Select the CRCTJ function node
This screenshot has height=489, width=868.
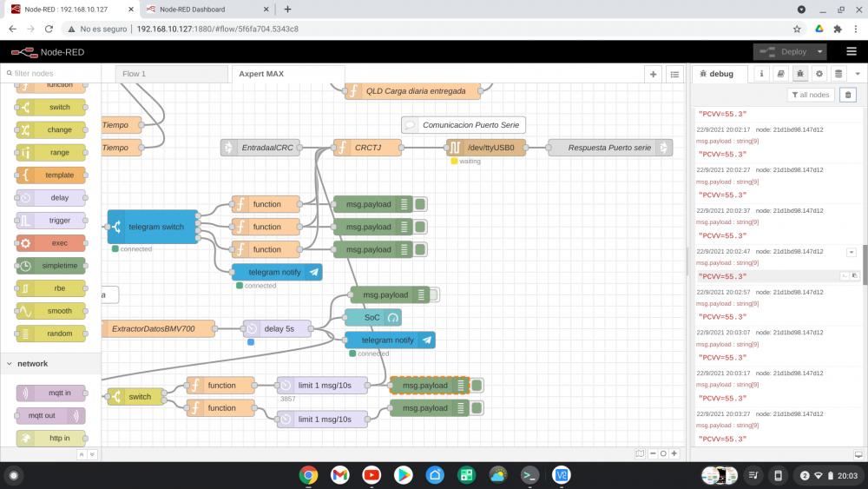(367, 148)
